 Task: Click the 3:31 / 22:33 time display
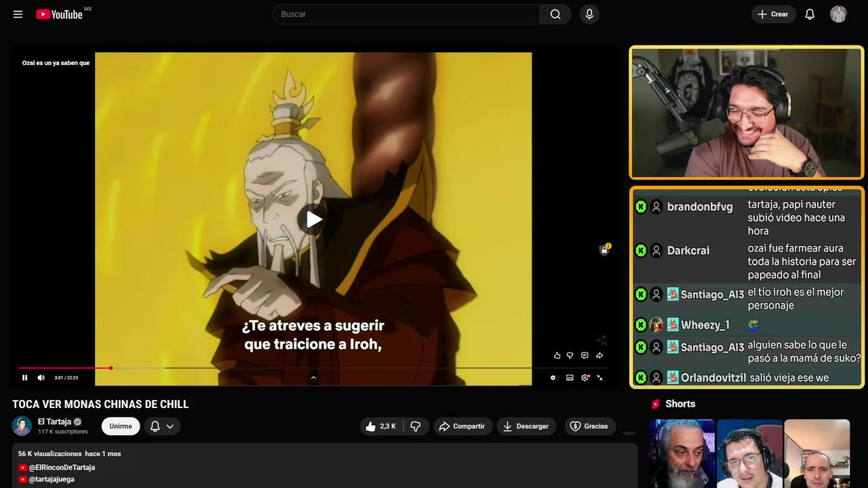(x=66, y=378)
